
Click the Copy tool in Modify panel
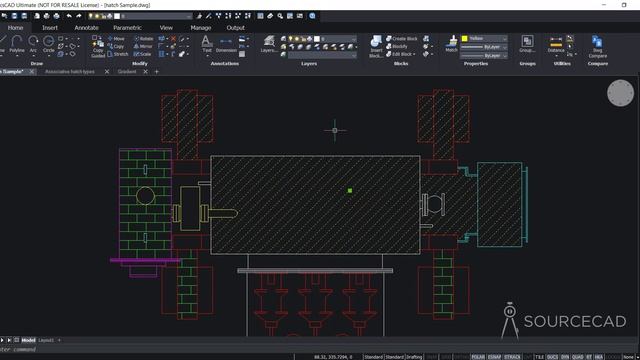[116, 46]
